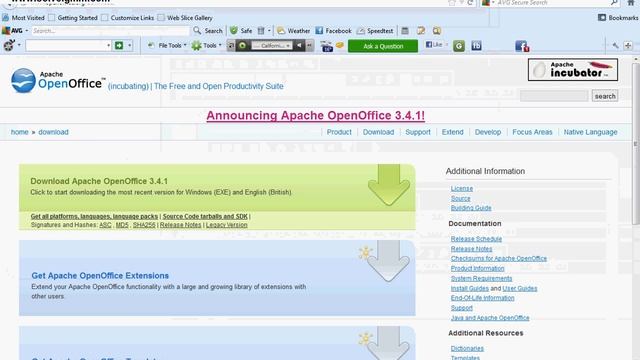Screen dimensions: 640x360
Task: Click the blue fb icon in toolbar
Action: pyautogui.click(x=476, y=45)
